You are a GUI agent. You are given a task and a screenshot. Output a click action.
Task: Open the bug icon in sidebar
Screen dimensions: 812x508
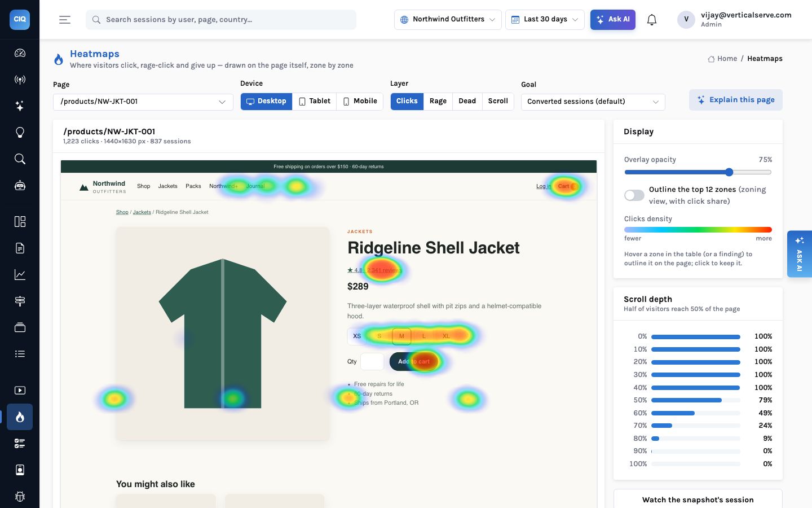20,497
